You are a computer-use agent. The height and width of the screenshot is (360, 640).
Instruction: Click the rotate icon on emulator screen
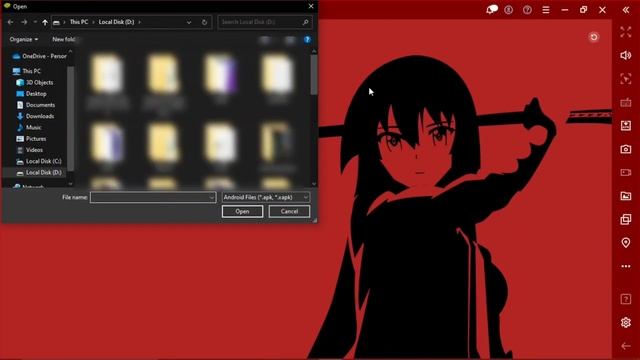[x=594, y=38]
